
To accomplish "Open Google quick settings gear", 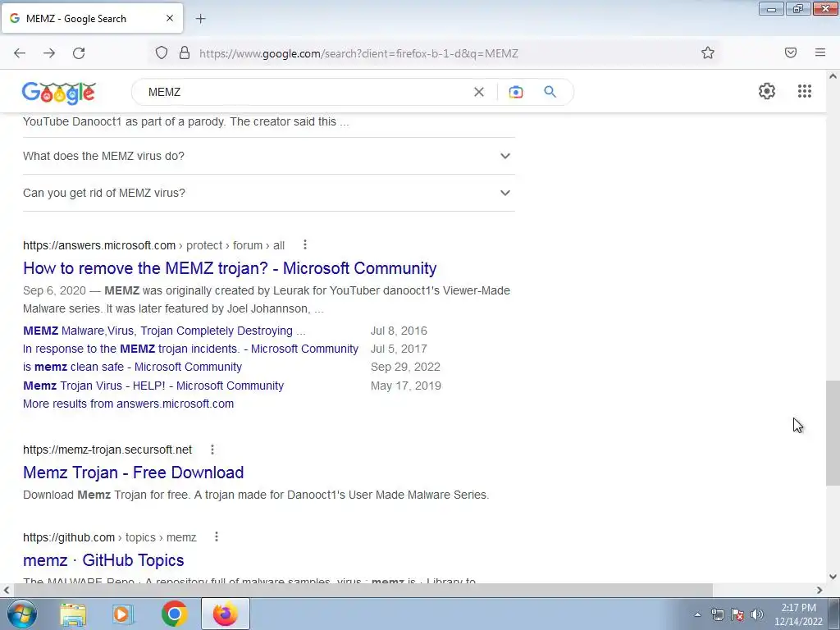I will pos(767,91).
